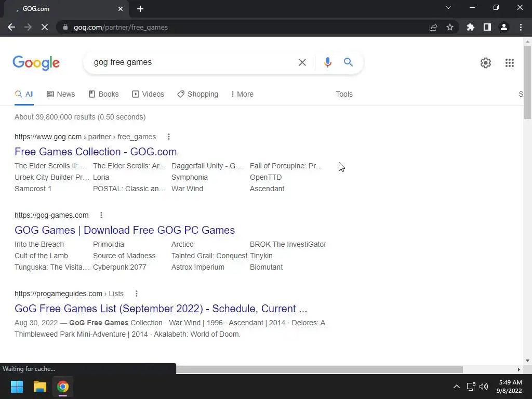Click the 'Biomutant' sitelink

point(267,268)
